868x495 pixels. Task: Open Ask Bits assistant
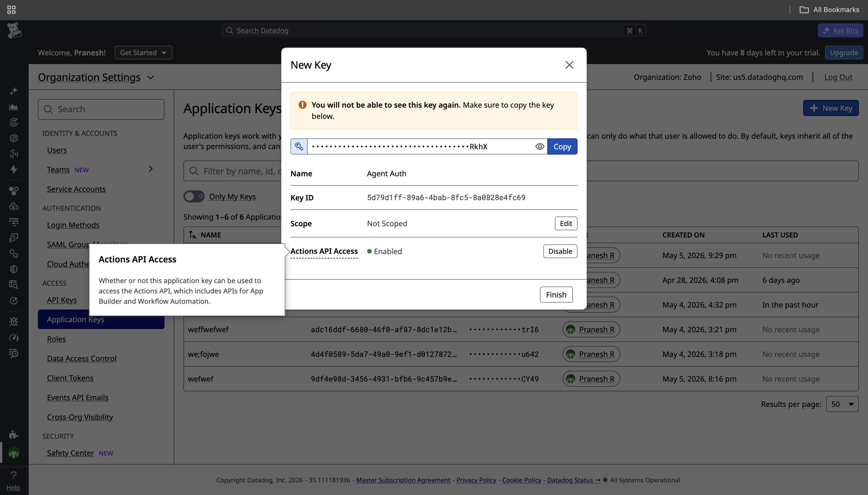point(840,31)
